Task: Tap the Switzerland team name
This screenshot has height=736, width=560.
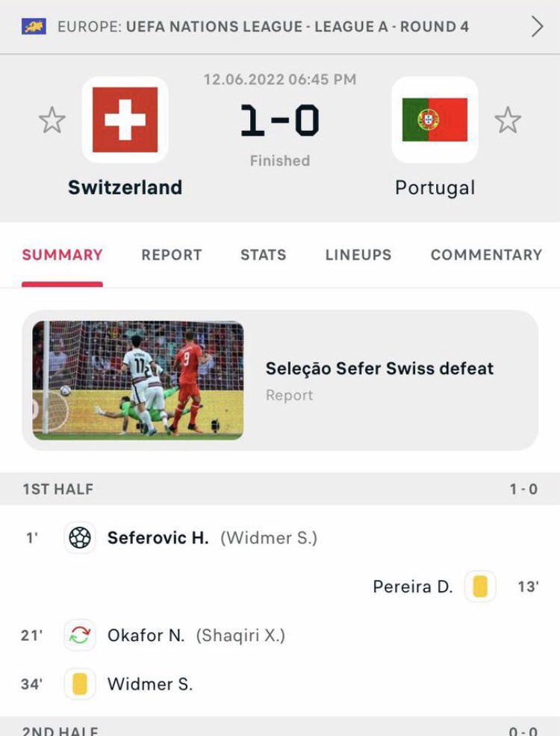Action: (125, 188)
